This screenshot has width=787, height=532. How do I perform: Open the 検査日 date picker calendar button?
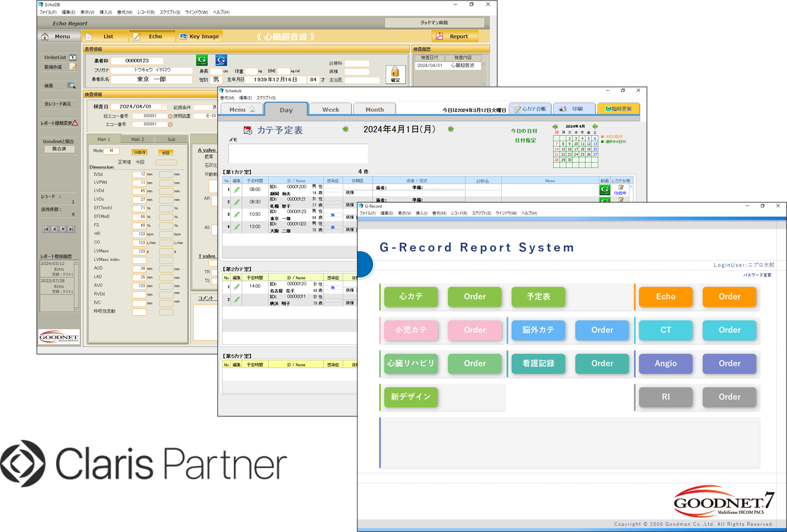[164, 106]
